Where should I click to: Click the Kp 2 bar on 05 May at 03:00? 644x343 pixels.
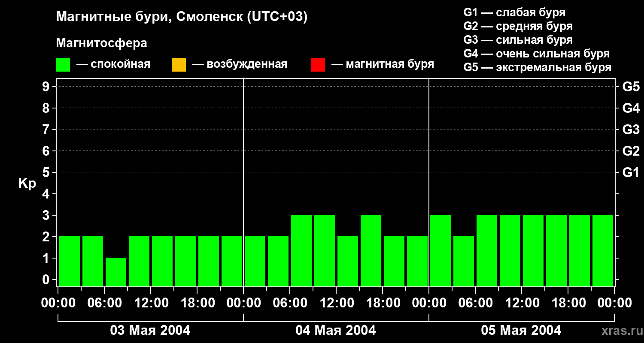464,261
